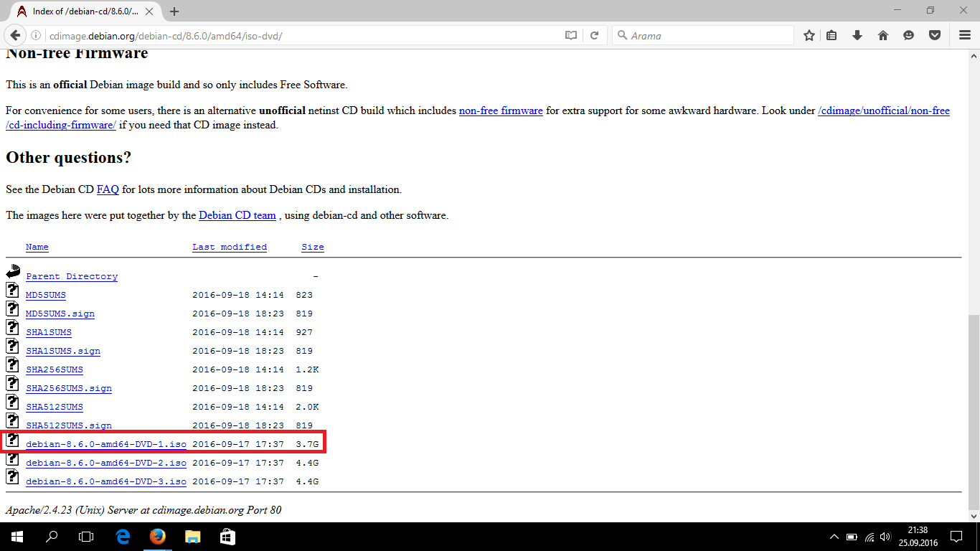Viewport: 980px width, 551px height.
Task: Download debian-8.6.0-amd64-DVD-2.iso
Action: click(x=106, y=463)
